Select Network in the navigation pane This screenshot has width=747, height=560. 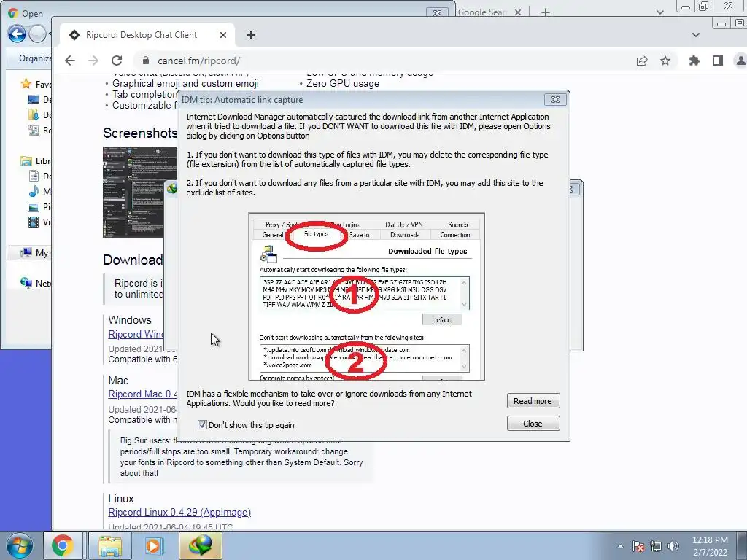tap(36, 283)
